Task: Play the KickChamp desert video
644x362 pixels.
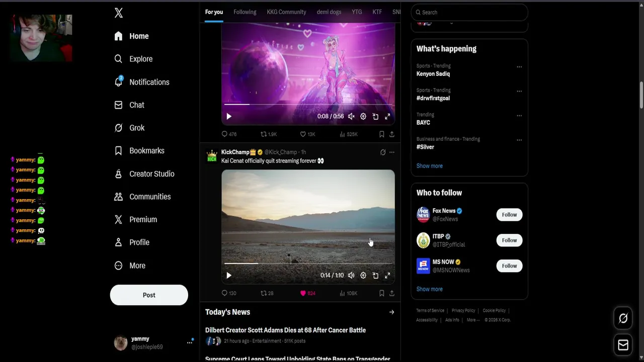Action: tap(229, 276)
